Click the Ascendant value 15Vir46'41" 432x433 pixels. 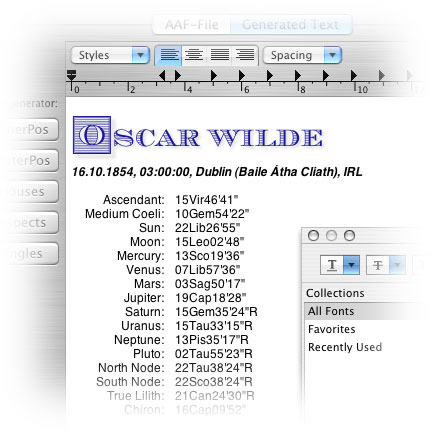tap(206, 200)
